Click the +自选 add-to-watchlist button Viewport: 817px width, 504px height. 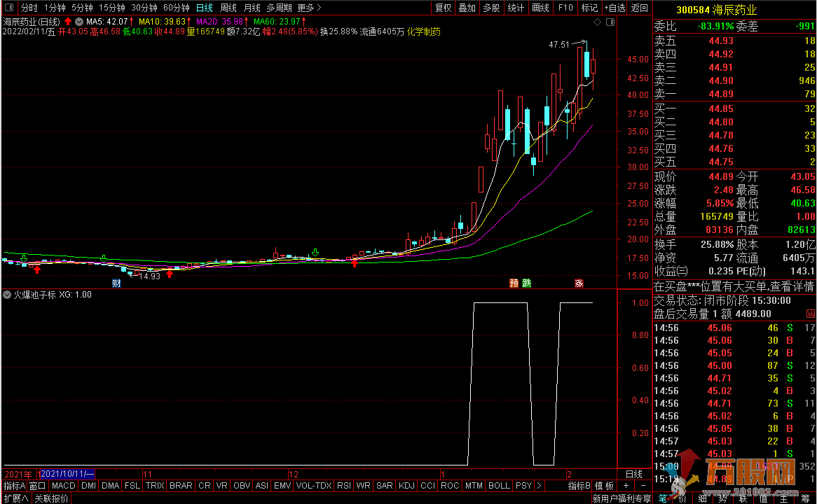pos(614,8)
